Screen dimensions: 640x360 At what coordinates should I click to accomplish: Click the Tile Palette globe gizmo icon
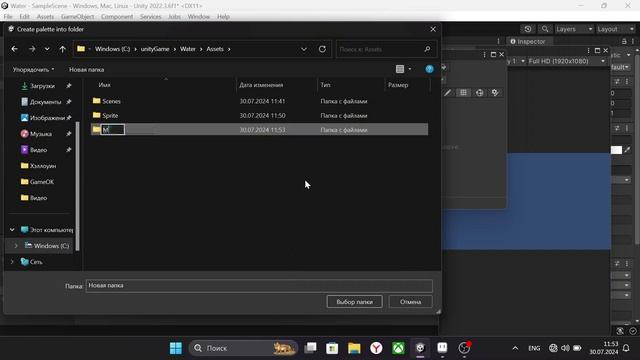pyautogui.click(x=479, y=93)
